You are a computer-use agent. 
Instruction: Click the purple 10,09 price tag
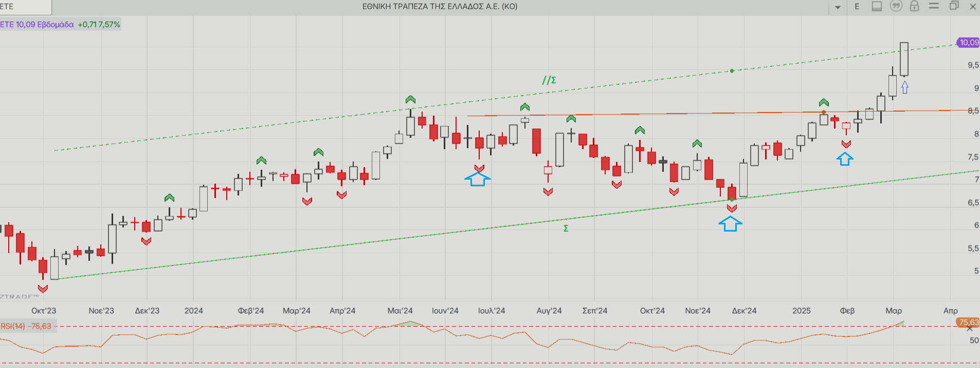(969, 43)
